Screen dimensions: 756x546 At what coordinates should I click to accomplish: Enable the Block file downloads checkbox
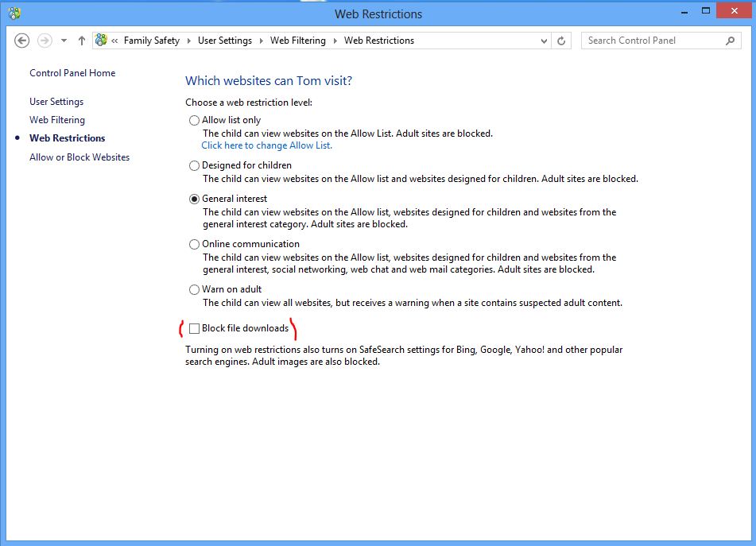point(194,329)
